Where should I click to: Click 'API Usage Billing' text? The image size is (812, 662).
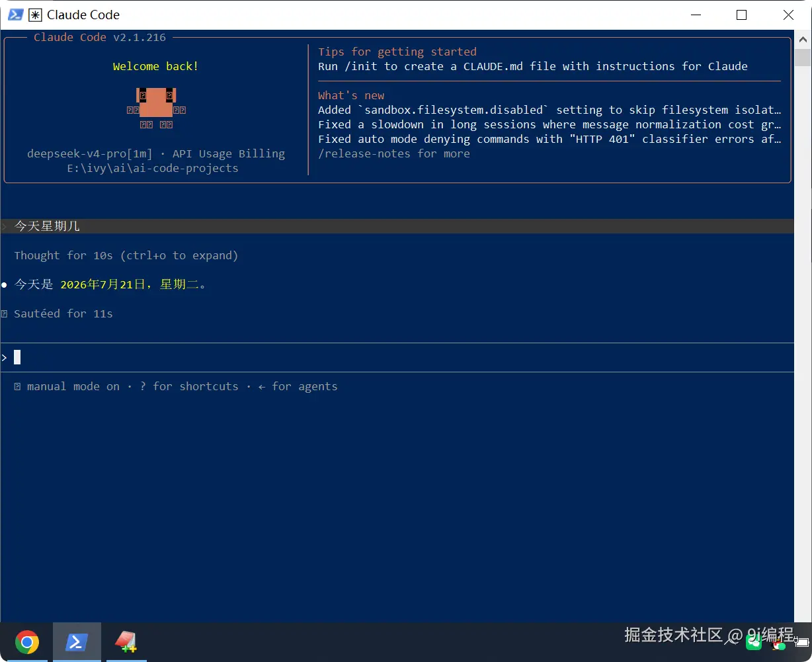click(x=229, y=153)
